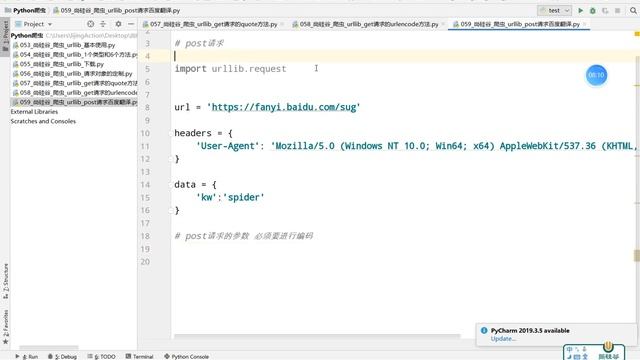The height and width of the screenshot is (360, 640).
Task: Close the 057 quote editor tab
Action: [x=282, y=24]
